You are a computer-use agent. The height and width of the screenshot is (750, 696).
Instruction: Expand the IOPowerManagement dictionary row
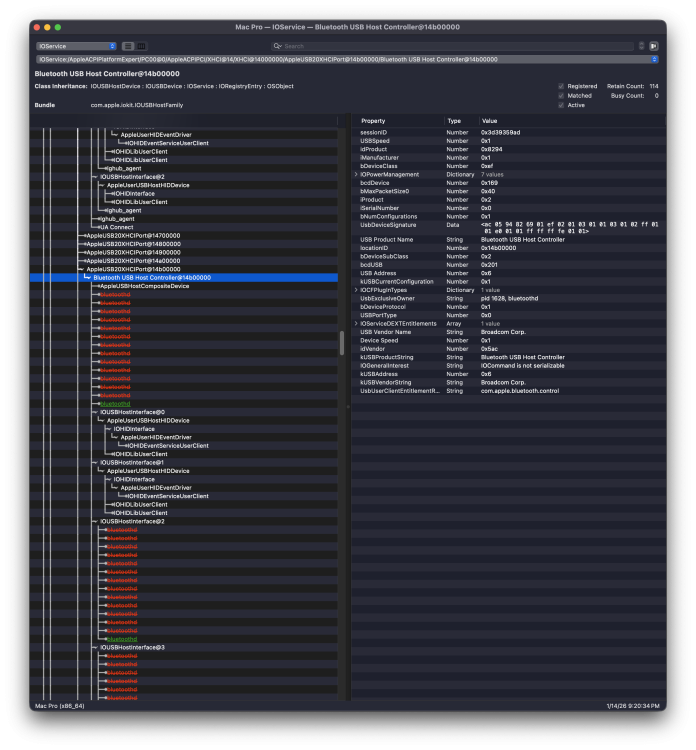click(356, 175)
